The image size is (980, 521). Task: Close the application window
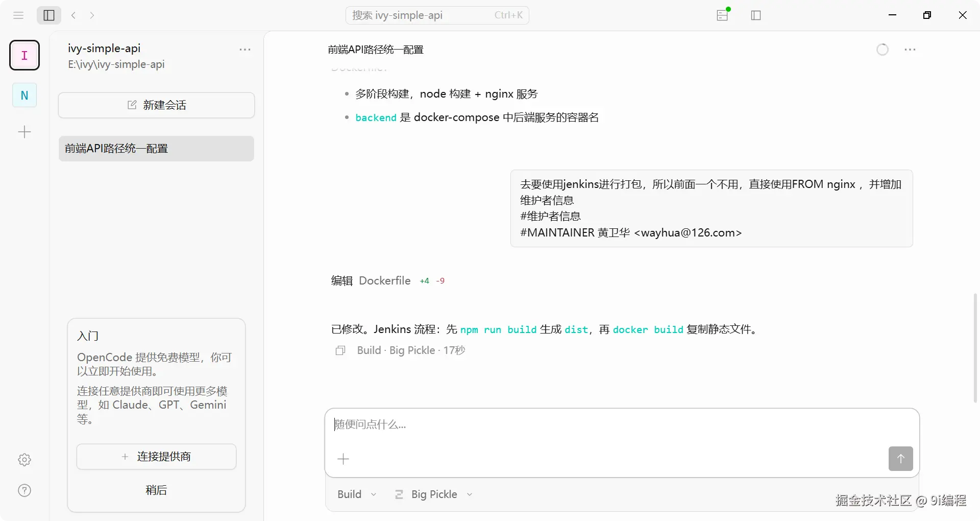pos(963,15)
